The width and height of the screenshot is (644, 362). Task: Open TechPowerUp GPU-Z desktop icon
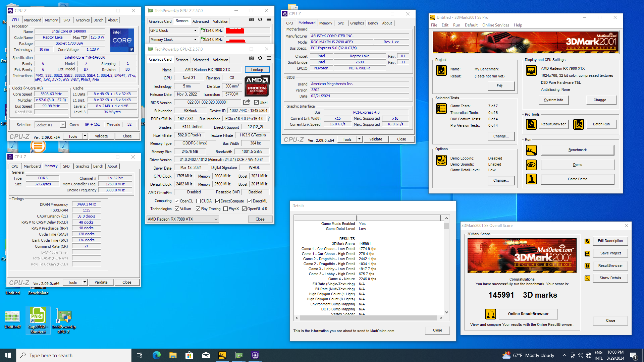pyautogui.click(x=64, y=320)
